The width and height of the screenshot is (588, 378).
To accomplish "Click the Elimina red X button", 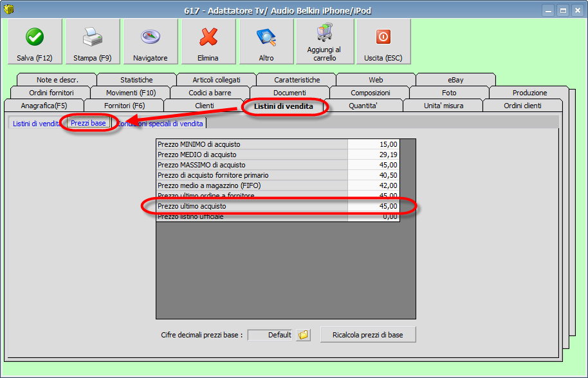I will pos(208,42).
